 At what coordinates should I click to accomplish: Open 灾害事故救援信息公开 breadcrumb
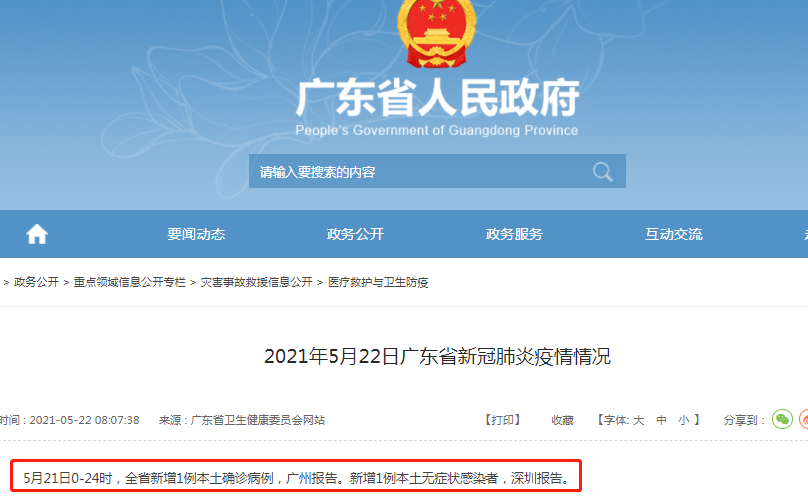pos(256,282)
